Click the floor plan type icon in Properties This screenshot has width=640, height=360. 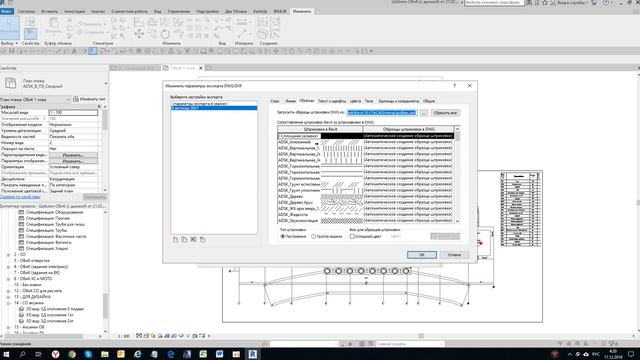[x=11, y=83]
